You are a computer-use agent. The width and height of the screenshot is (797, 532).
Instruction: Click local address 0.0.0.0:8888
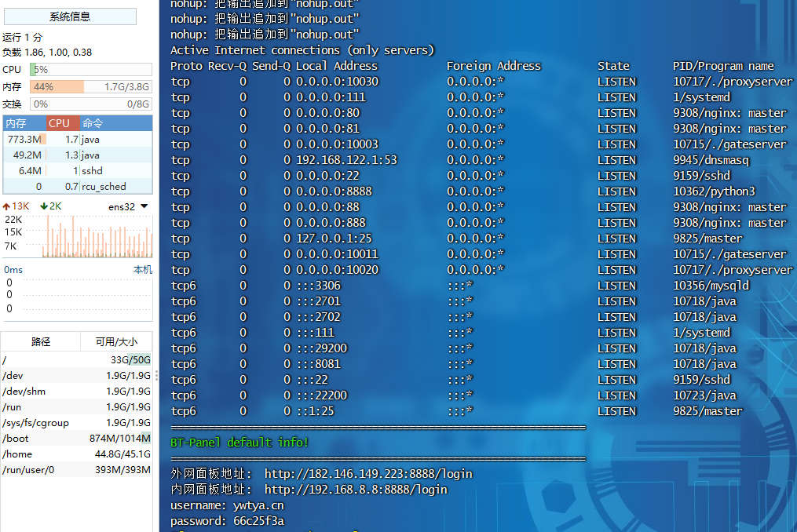pos(334,191)
